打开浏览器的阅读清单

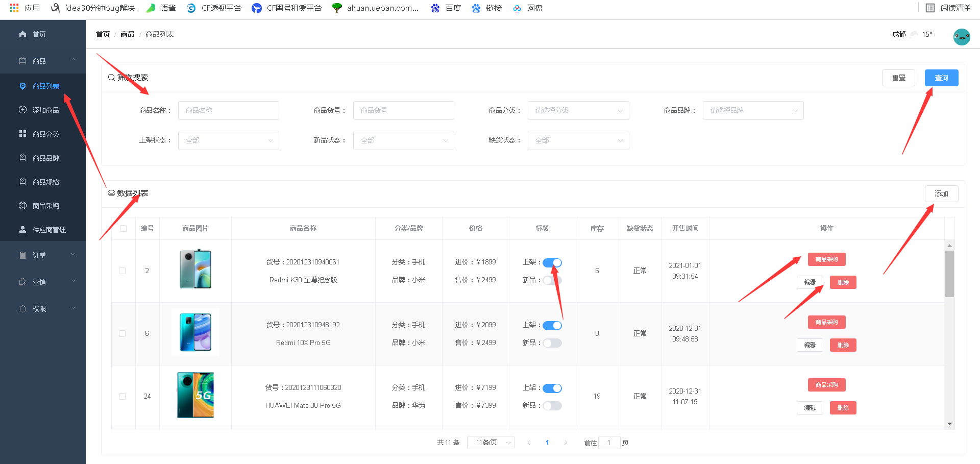coord(948,8)
